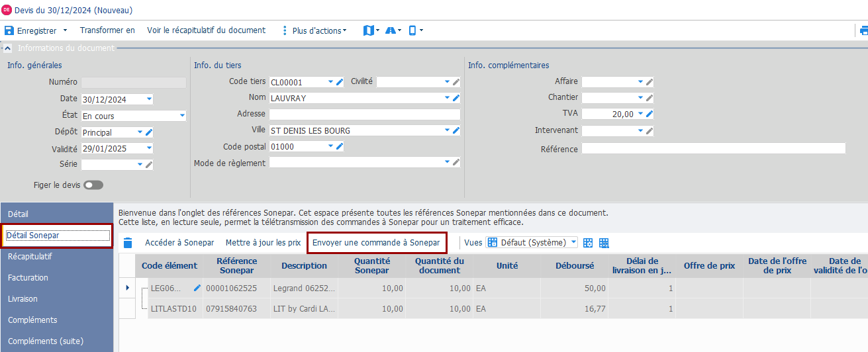Viewport: 868px width, 352px height.
Task: Go to the Facturation tab
Action: tap(57, 277)
